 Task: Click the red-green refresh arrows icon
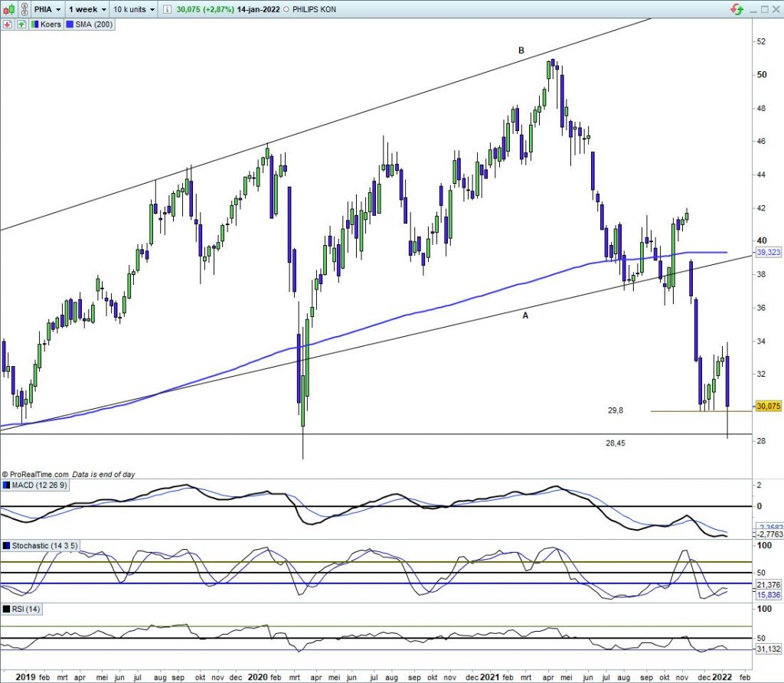737,9
